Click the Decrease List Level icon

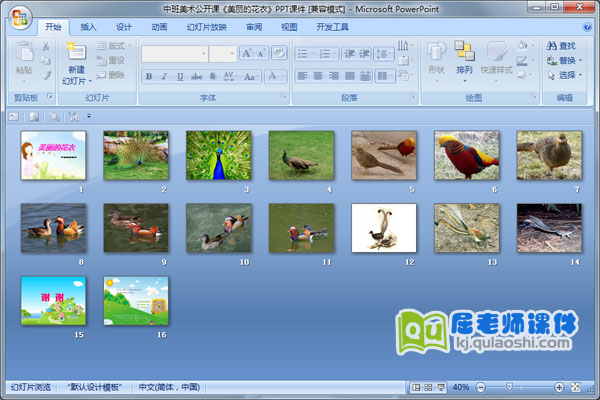[x=349, y=54]
